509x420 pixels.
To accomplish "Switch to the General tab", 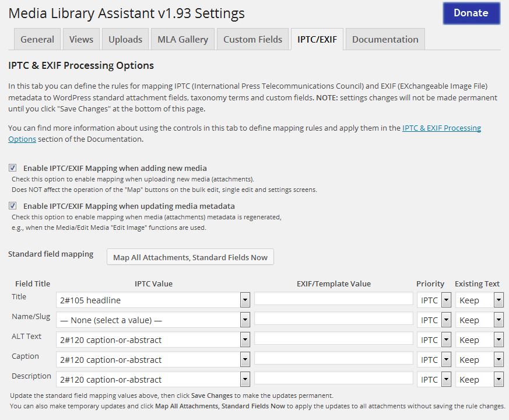I will click(37, 39).
